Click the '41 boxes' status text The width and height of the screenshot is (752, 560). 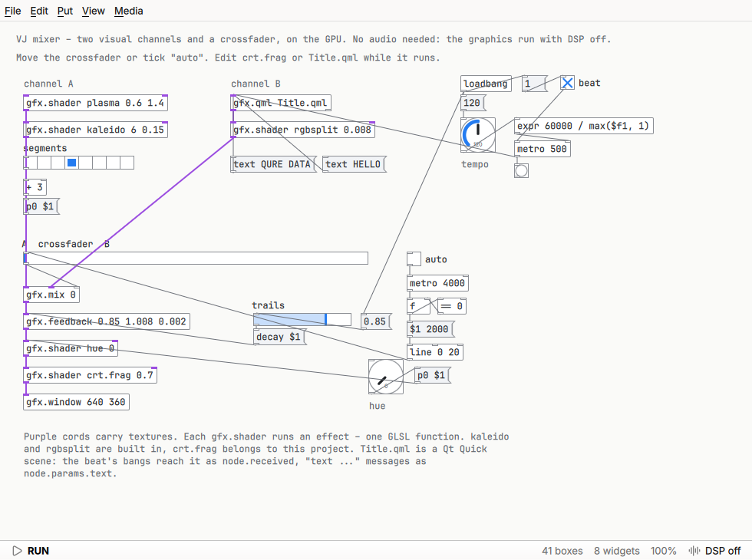point(562,551)
